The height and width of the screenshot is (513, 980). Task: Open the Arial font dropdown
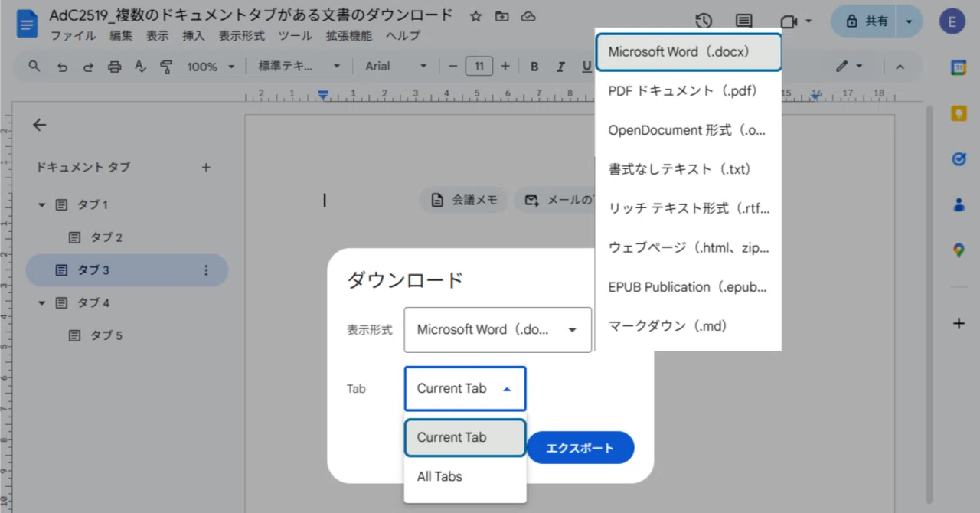(x=396, y=67)
